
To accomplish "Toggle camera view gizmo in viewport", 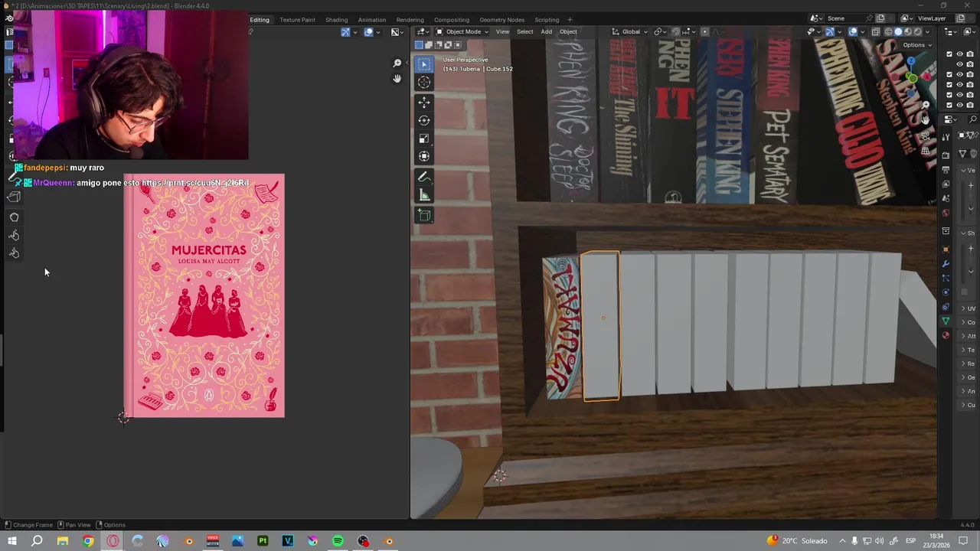I will coord(926,135).
